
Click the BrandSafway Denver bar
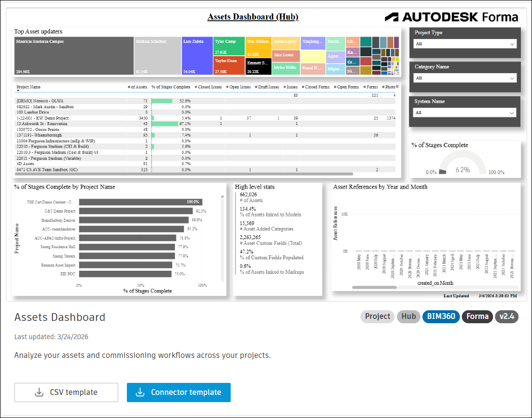tap(134, 220)
